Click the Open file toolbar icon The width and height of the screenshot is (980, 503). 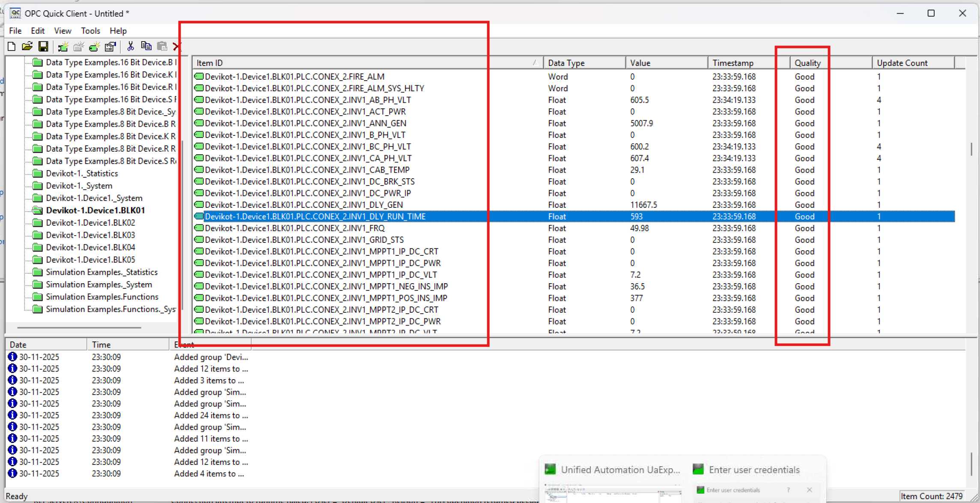click(27, 46)
